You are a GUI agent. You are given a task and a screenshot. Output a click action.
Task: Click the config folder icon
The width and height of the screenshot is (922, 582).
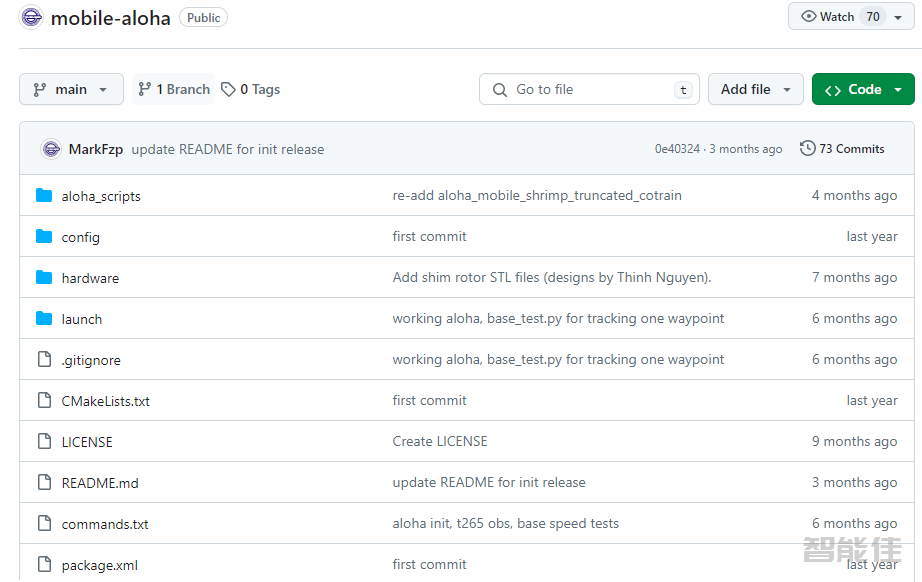[44, 236]
